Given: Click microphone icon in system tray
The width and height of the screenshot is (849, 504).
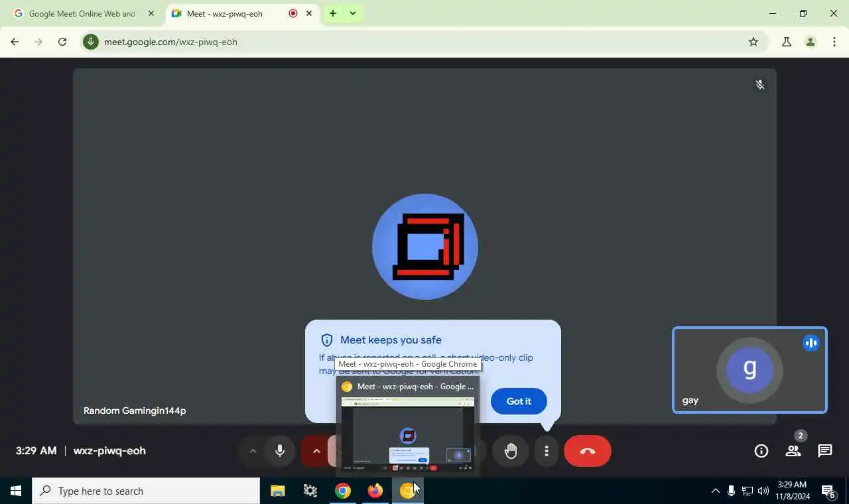Looking at the screenshot, I should coord(731,491).
